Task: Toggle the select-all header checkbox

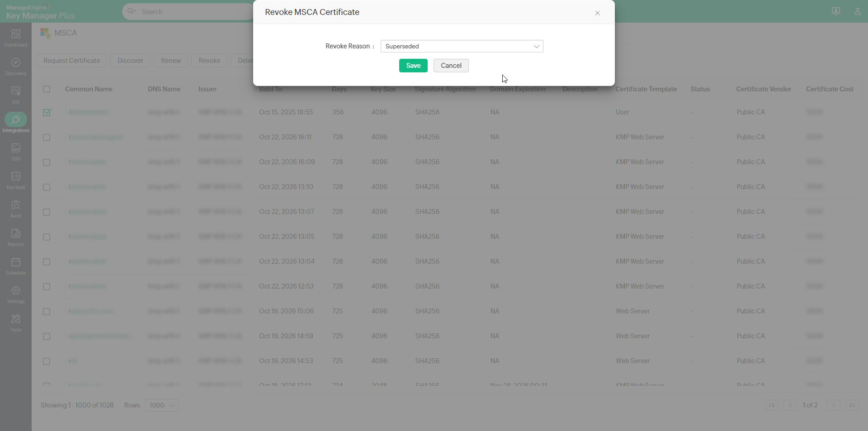Action: (x=47, y=89)
